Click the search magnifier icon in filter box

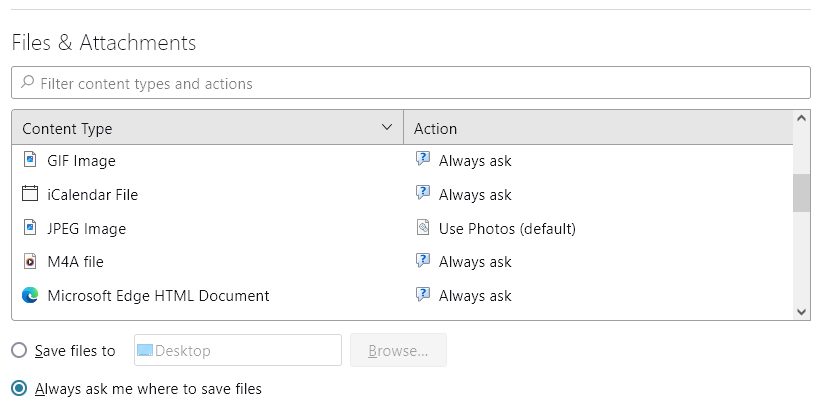[27, 83]
